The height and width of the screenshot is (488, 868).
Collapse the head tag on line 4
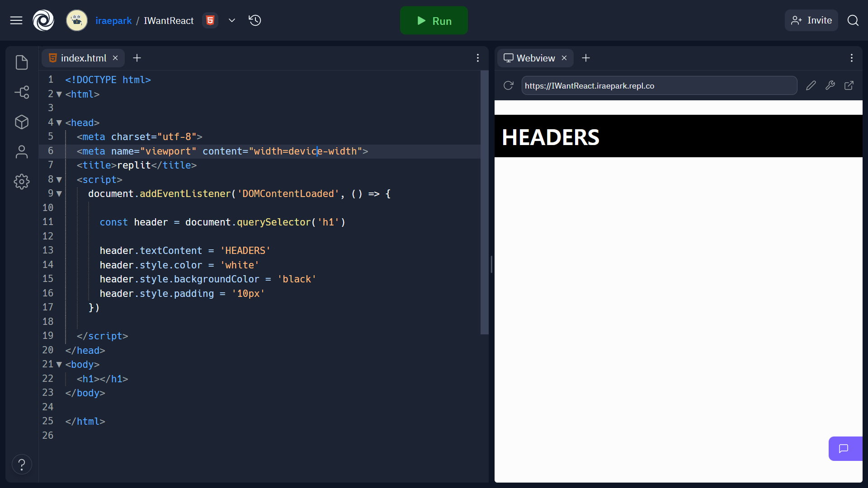coord(59,122)
